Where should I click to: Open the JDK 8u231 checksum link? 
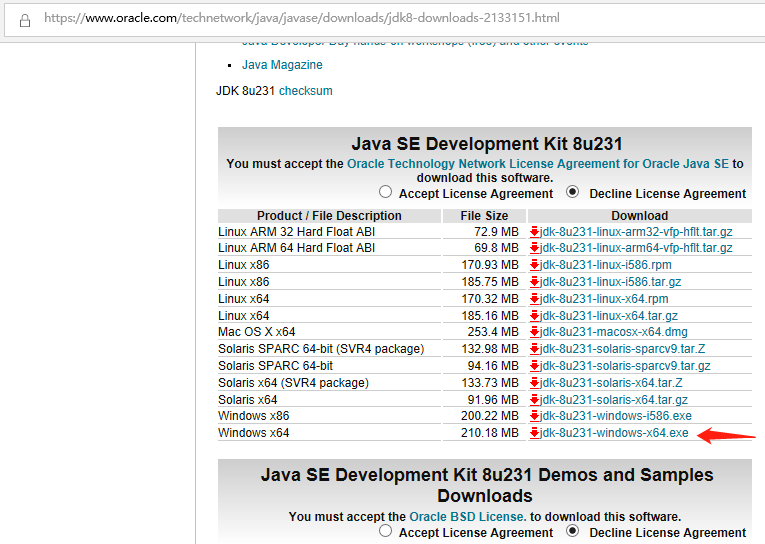305,91
